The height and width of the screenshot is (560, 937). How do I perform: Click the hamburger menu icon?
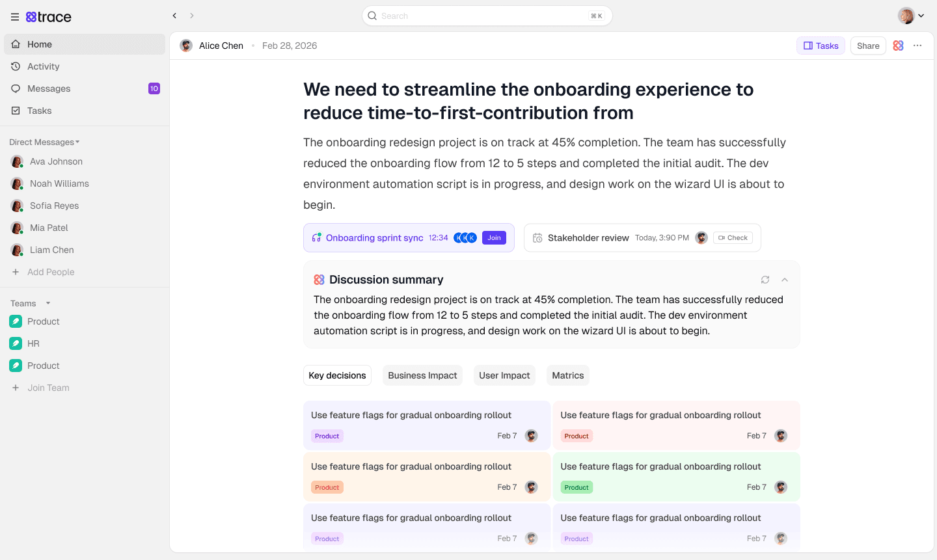click(14, 17)
